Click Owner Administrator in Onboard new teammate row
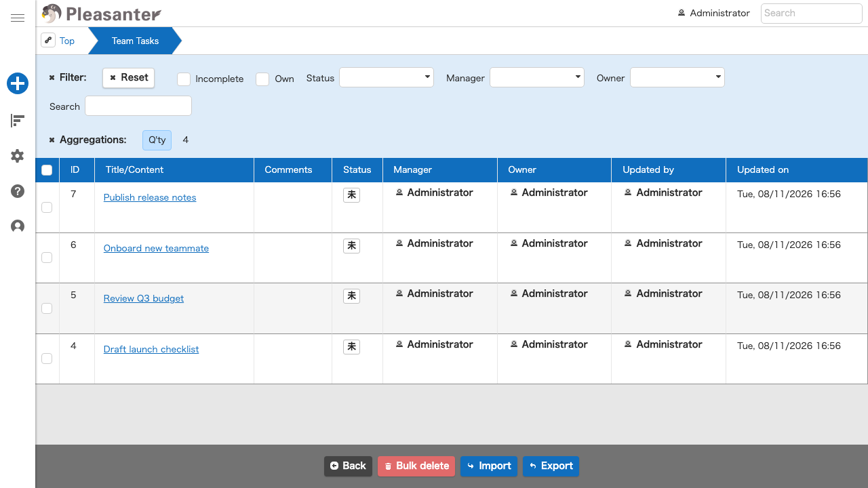 (549, 243)
